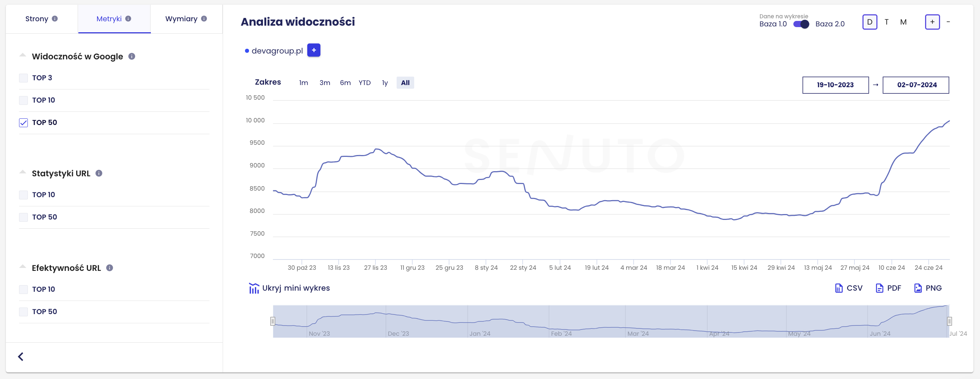Switch the Baza 1.0 / Baza 2.0 toggle
980x379 pixels.
click(x=801, y=24)
